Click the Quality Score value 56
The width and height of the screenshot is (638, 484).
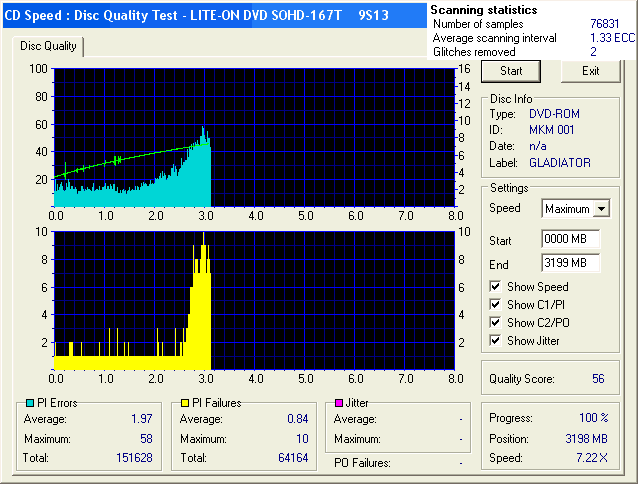pyautogui.click(x=598, y=379)
